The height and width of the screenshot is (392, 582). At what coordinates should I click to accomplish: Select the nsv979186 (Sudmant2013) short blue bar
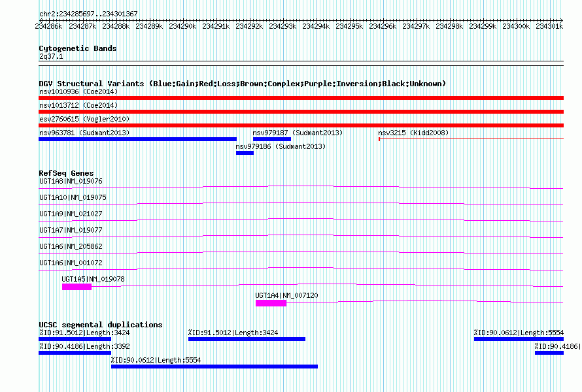point(245,153)
